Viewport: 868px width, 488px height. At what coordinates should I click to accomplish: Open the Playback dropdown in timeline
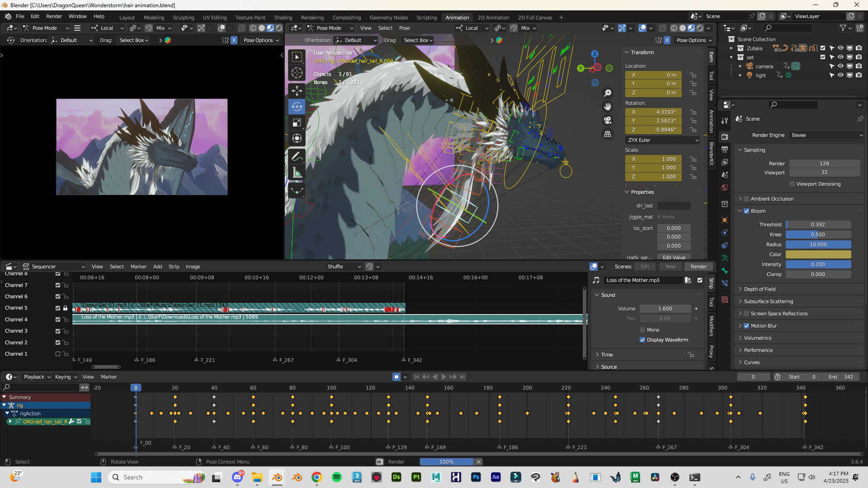click(37, 377)
